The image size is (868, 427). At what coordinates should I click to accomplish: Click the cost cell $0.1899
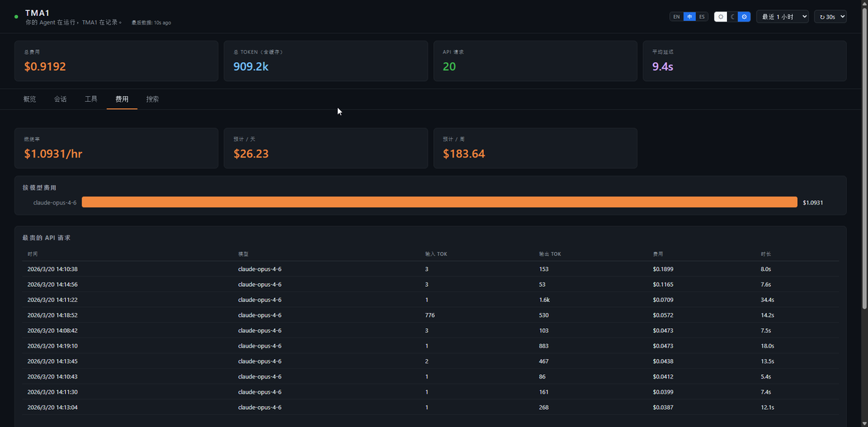(x=663, y=269)
